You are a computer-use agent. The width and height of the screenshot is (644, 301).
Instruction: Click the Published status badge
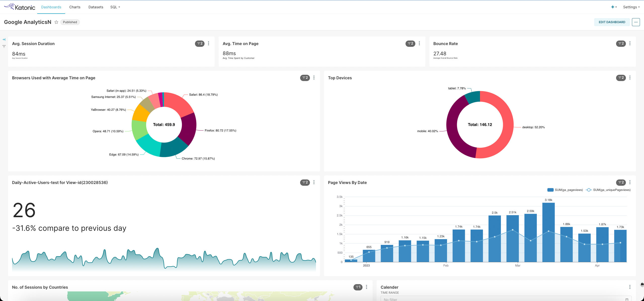point(70,22)
